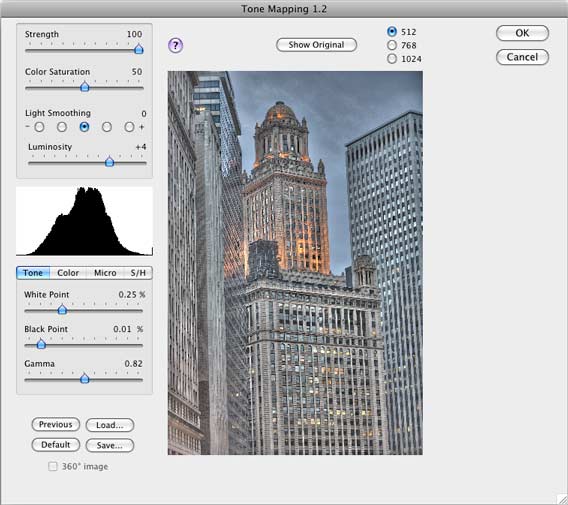Reset to Default settings

tap(56, 445)
